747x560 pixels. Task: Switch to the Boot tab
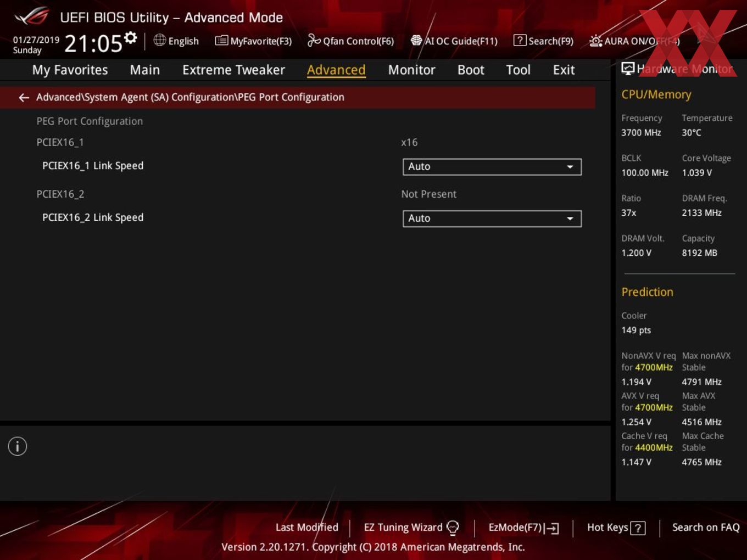[471, 70]
